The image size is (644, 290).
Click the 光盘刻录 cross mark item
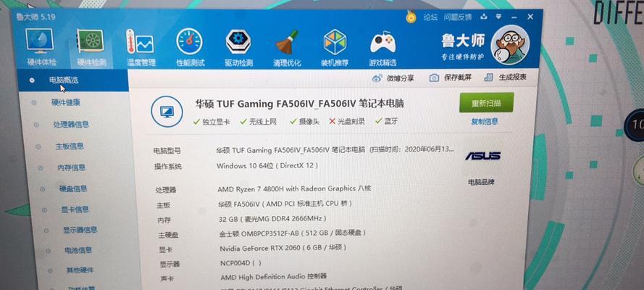click(347, 122)
